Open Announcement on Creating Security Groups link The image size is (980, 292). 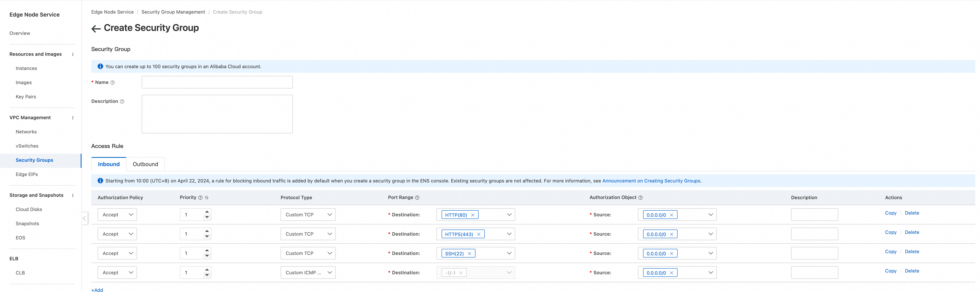point(651,181)
